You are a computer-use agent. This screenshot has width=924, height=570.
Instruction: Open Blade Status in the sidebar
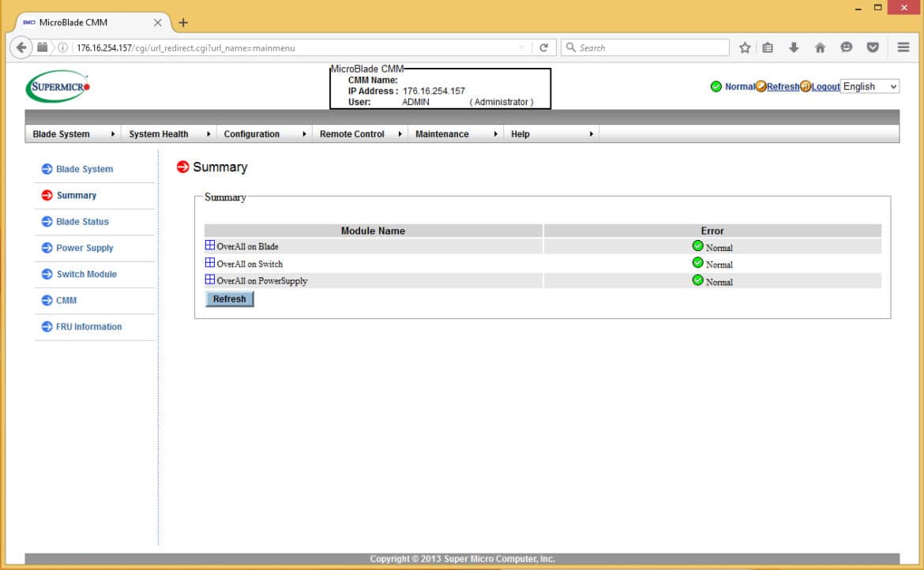point(82,221)
